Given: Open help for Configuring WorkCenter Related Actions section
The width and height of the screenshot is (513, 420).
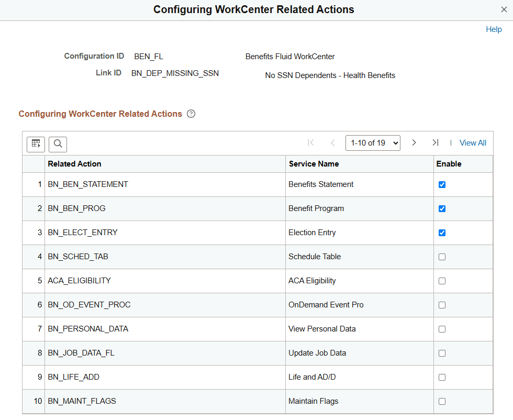Looking at the screenshot, I should tap(191, 114).
